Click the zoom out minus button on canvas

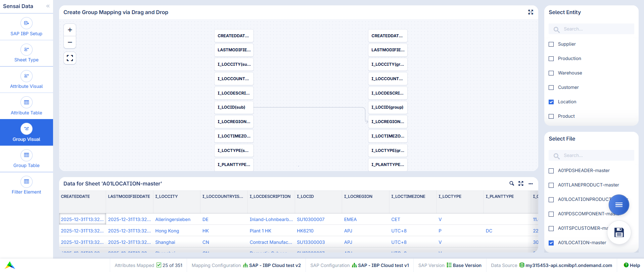[x=70, y=42]
